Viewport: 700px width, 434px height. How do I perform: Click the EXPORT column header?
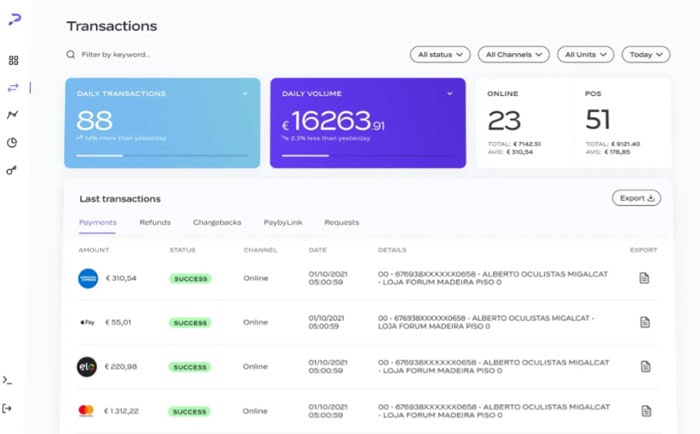[643, 250]
